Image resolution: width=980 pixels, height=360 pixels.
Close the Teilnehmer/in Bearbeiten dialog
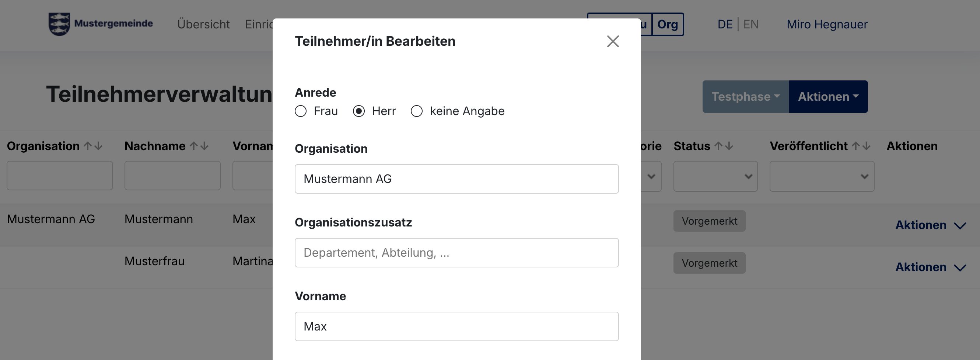click(612, 41)
